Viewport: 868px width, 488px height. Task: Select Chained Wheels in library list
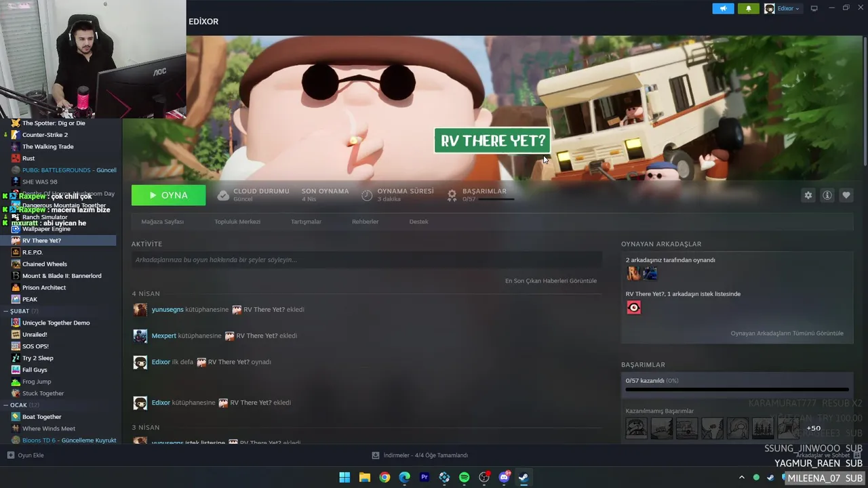[x=44, y=264]
